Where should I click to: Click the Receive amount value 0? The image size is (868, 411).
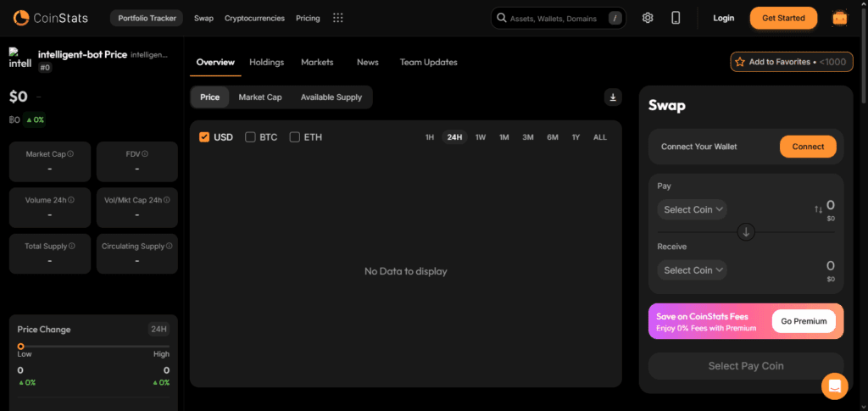pyautogui.click(x=831, y=265)
